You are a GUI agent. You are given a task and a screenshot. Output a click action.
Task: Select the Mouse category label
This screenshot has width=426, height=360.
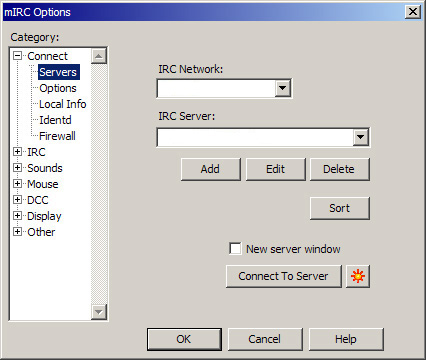[x=43, y=184]
